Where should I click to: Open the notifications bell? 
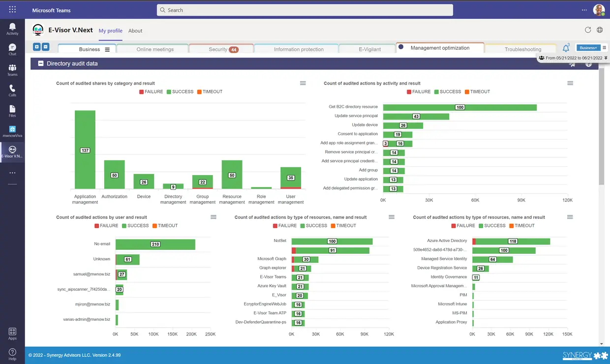coord(566,48)
